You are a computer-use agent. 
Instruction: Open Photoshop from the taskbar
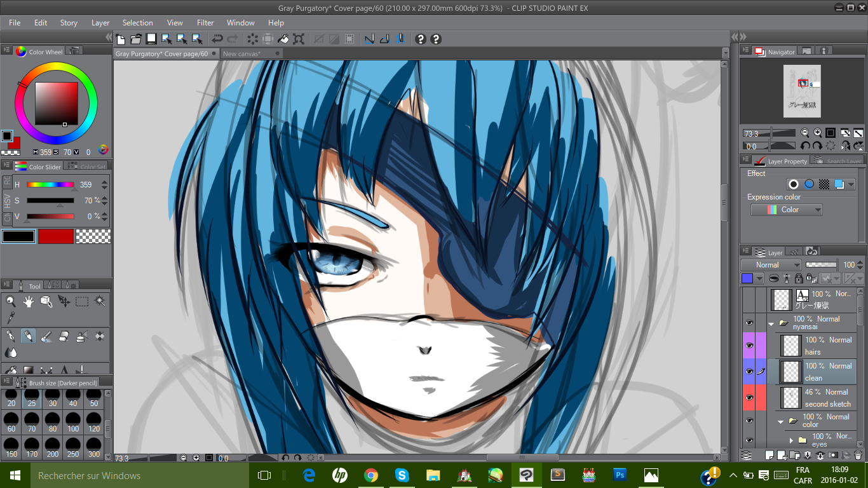pos(620,475)
